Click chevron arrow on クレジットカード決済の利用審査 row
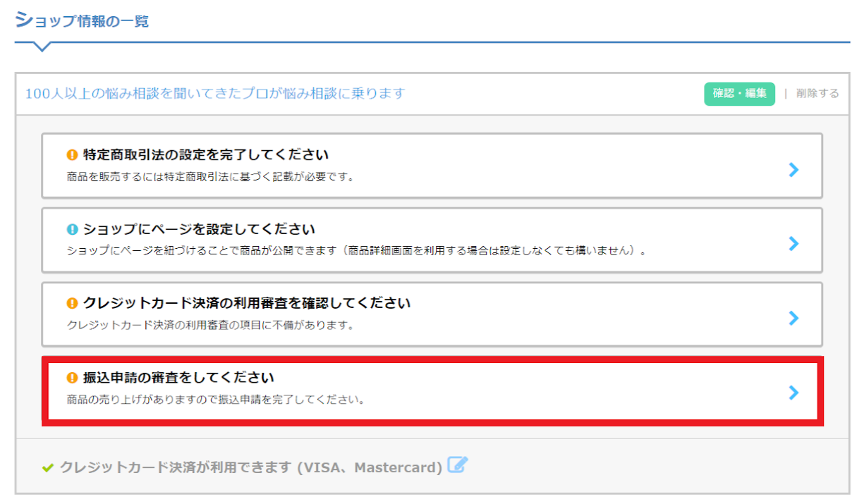The image size is (864, 504). [794, 319]
